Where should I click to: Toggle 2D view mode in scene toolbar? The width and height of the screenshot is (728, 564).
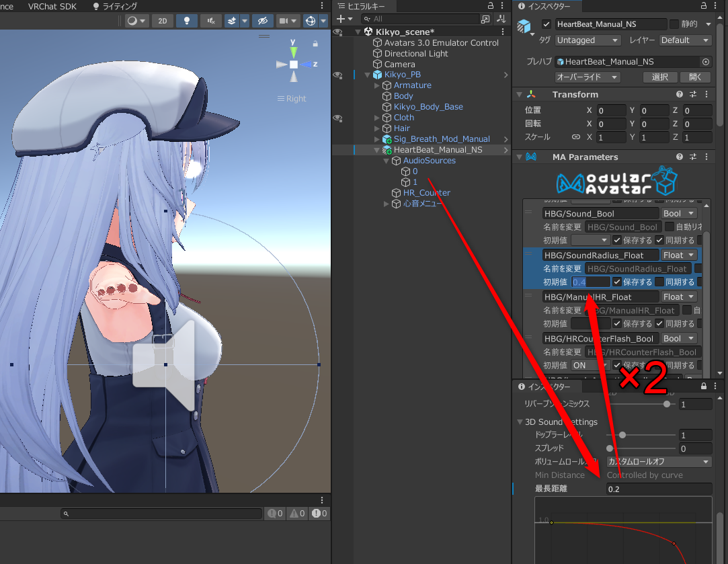[x=163, y=21]
